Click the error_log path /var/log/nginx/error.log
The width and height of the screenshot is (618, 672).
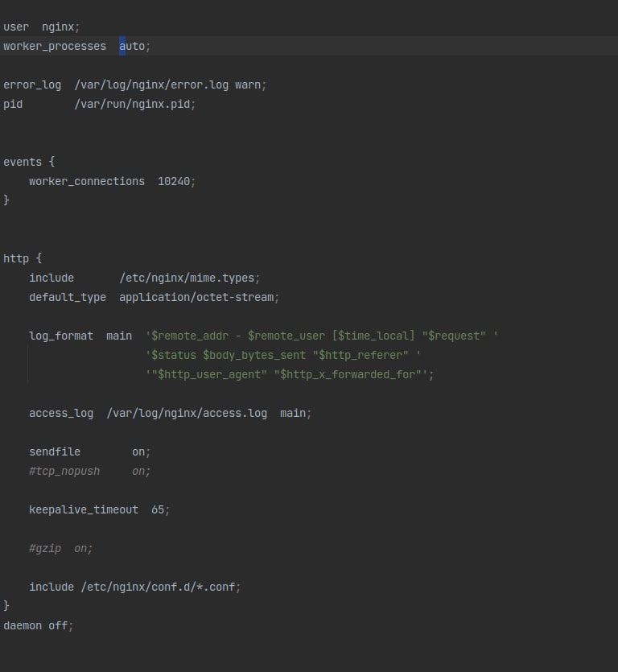151,85
